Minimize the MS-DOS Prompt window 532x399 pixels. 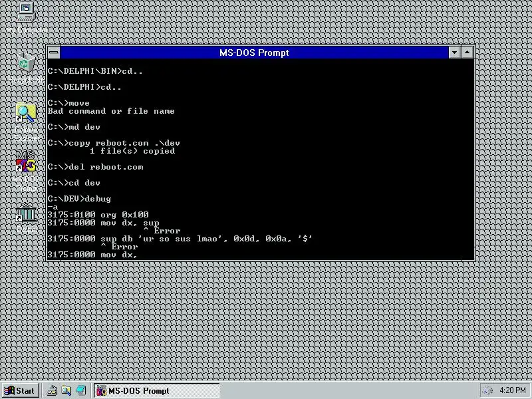pos(454,53)
